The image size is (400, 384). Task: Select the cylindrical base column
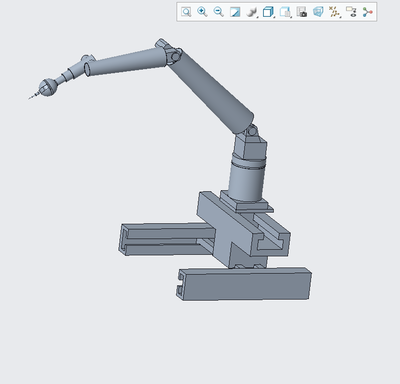coord(247,180)
